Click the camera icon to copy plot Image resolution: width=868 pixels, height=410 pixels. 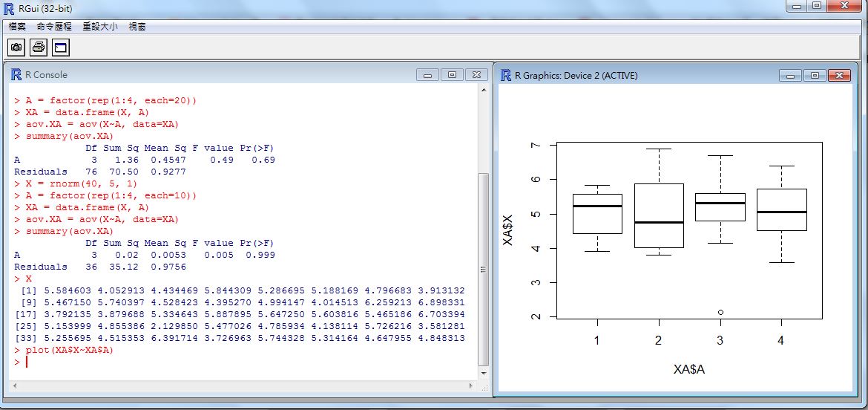pyautogui.click(x=16, y=48)
